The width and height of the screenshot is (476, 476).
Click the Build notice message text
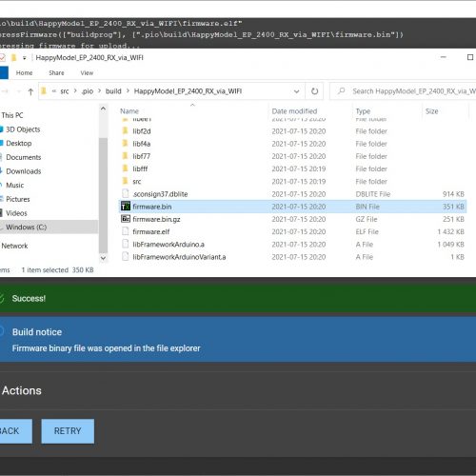(107, 348)
